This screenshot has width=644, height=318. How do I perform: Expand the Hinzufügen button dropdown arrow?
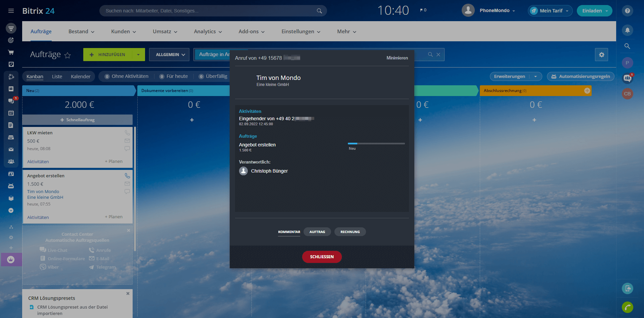(x=138, y=55)
